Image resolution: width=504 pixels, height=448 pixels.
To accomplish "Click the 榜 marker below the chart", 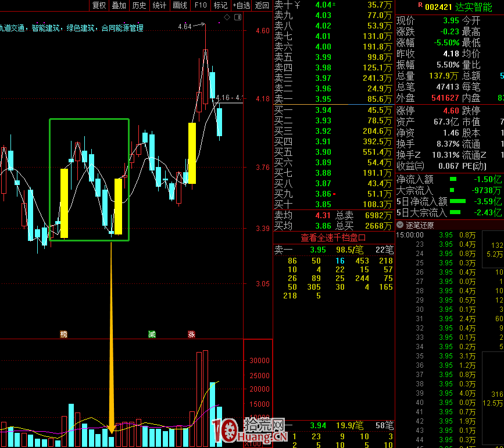I will [x=63, y=334].
